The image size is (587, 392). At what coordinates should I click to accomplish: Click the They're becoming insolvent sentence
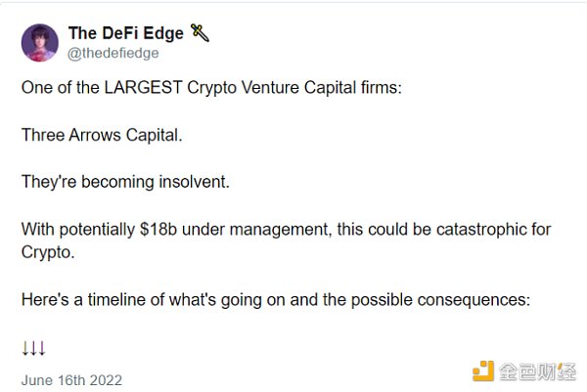tap(125, 182)
